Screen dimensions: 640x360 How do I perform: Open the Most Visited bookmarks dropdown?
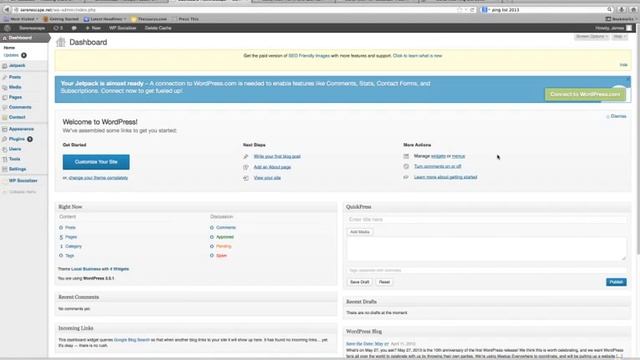[21, 19]
